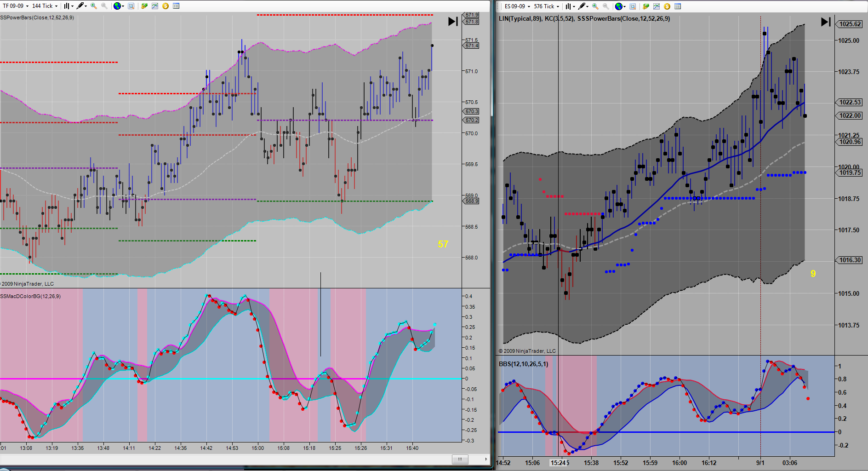Click the yellow 9 bar counter
Screen dimensions: 868x471
(813, 274)
